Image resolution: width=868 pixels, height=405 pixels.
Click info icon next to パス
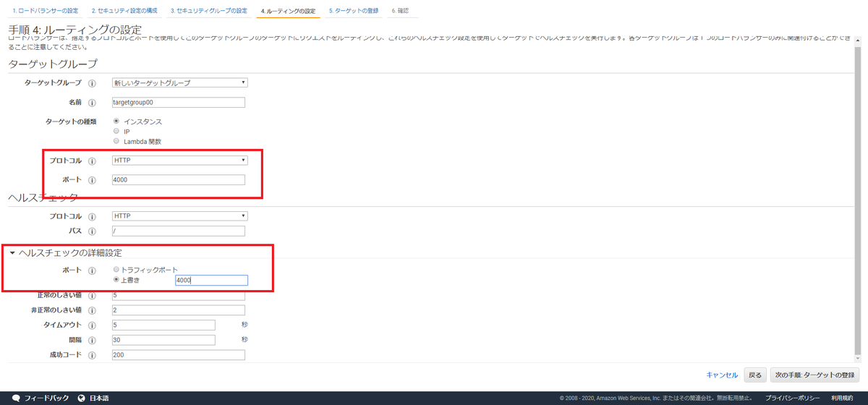[92, 231]
